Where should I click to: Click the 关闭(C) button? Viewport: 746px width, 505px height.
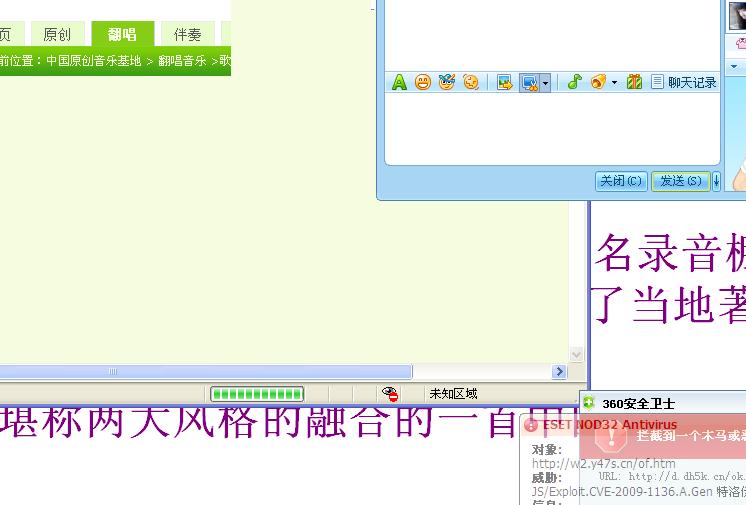point(620,181)
